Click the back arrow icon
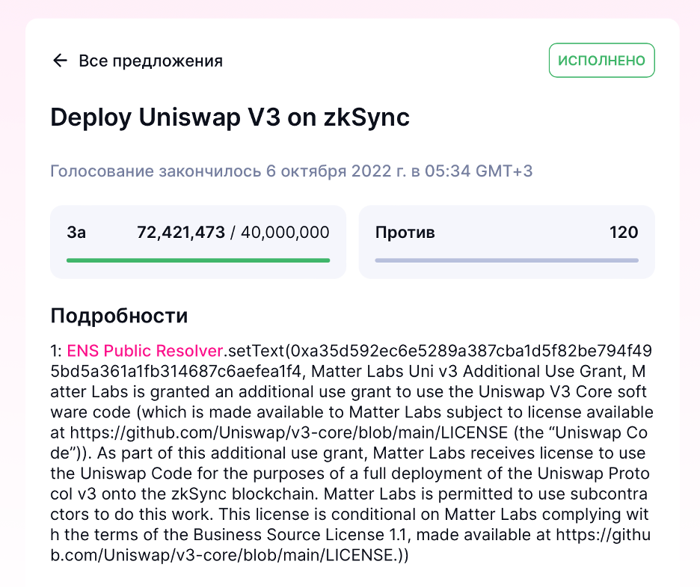The image size is (700, 588). click(x=60, y=61)
